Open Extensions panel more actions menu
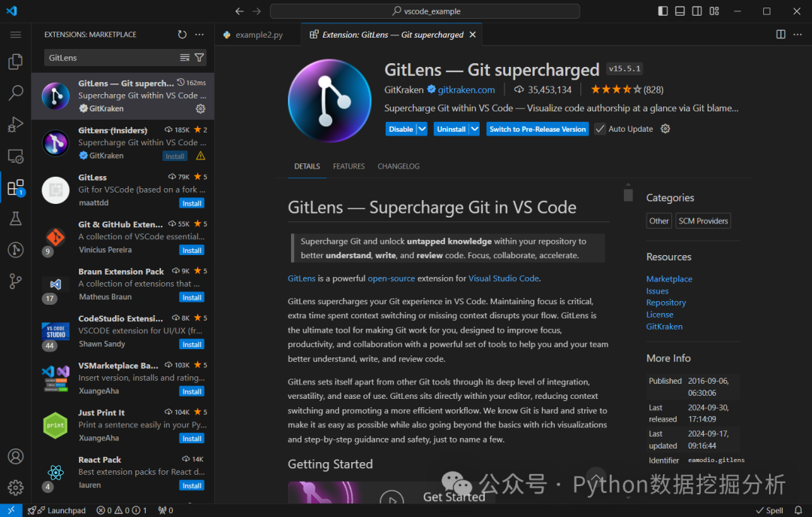Screen dimensions: 812x517 (199, 35)
